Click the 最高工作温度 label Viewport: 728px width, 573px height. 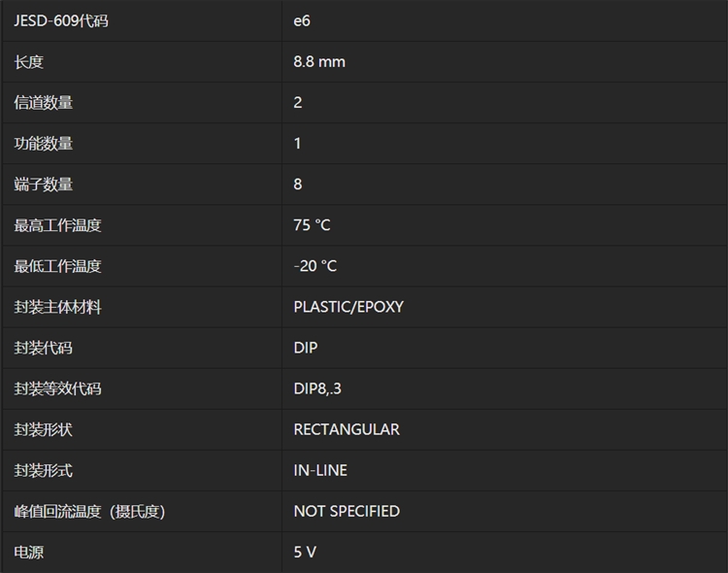pyautogui.click(x=58, y=225)
